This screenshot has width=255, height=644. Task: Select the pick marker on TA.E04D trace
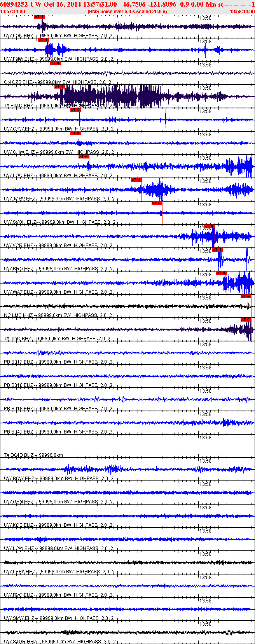click(59, 87)
